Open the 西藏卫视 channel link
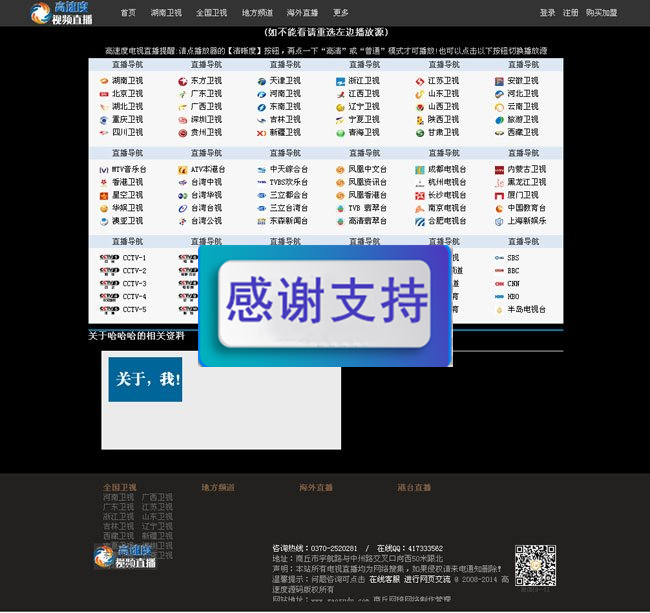The height and width of the screenshot is (613, 650). pos(523,133)
